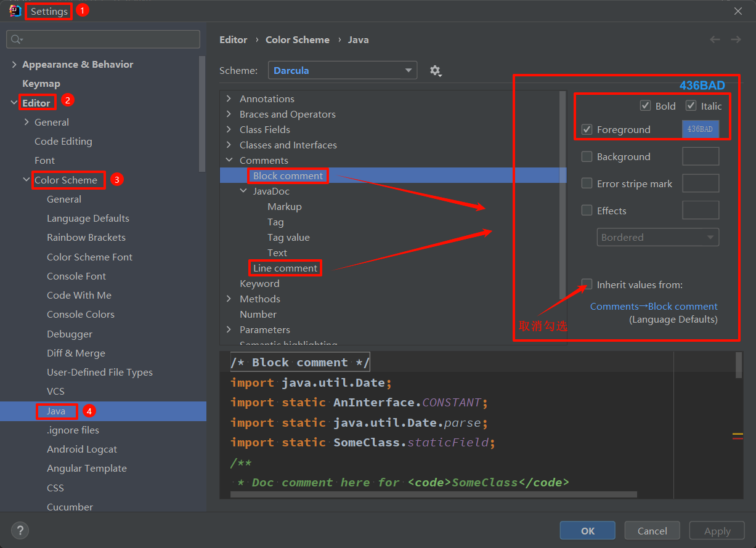Screen dimensions: 756x548
Task: Click Editor in the breadcrumb
Action: [x=234, y=39]
